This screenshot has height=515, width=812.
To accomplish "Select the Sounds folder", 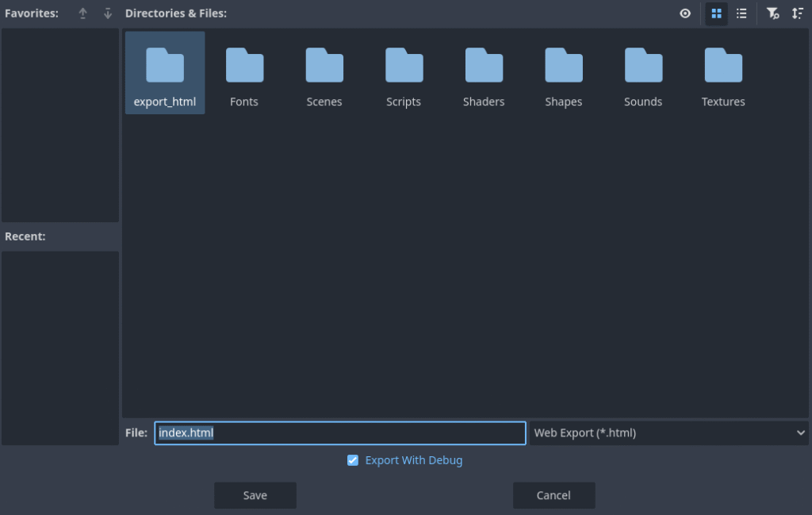I will [643, 73].
